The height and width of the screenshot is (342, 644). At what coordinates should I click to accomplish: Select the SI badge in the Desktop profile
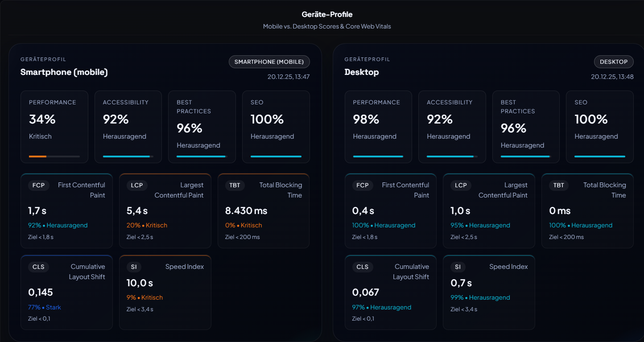pos(458,267)
